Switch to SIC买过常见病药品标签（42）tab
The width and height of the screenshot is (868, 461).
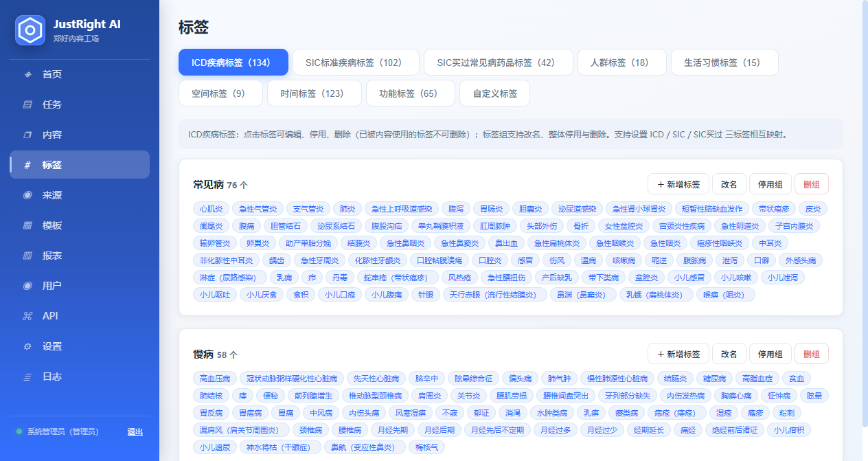click(499, 63)
